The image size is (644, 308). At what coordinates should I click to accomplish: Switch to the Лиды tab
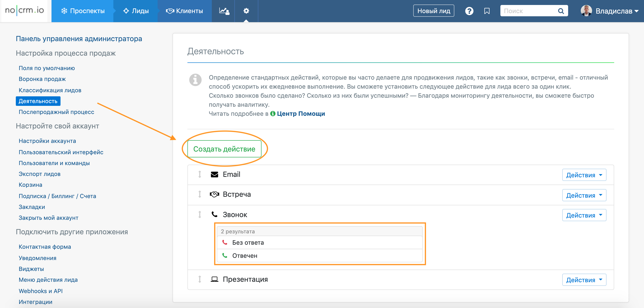[136, 11]
